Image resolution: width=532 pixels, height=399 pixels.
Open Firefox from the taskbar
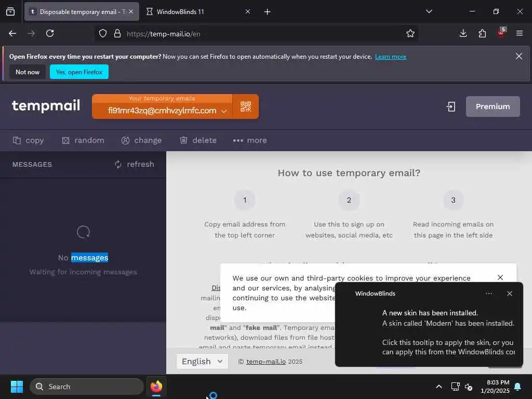[156, 387]
